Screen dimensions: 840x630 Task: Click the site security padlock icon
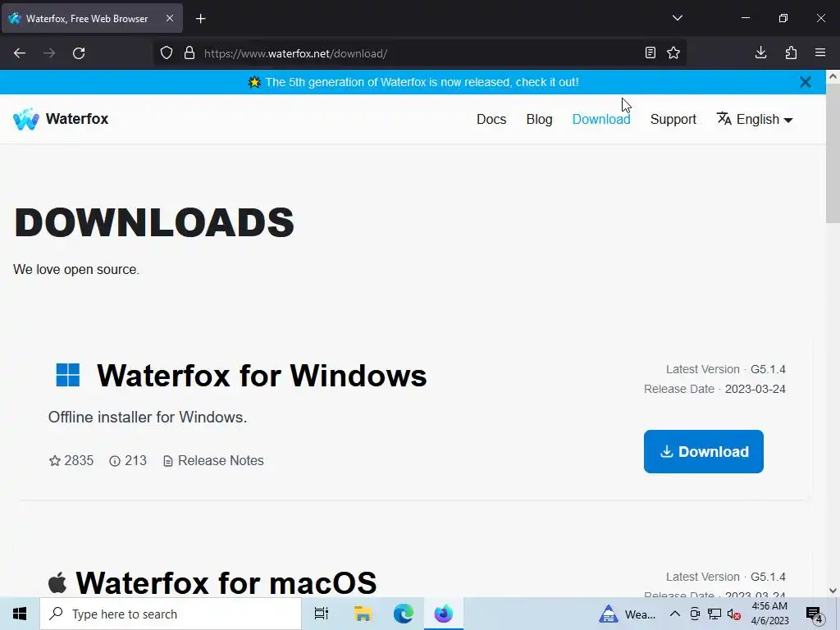coord(189,53)
